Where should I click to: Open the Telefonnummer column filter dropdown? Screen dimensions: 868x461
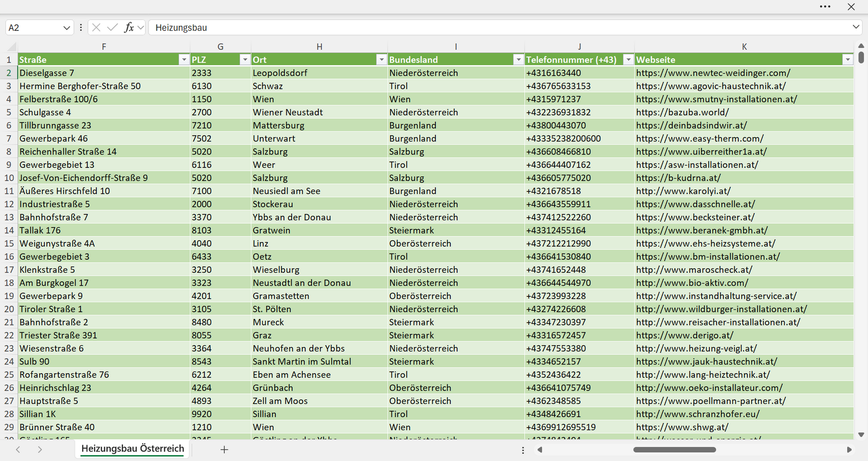pyautogui.click(x=628, y=59)
